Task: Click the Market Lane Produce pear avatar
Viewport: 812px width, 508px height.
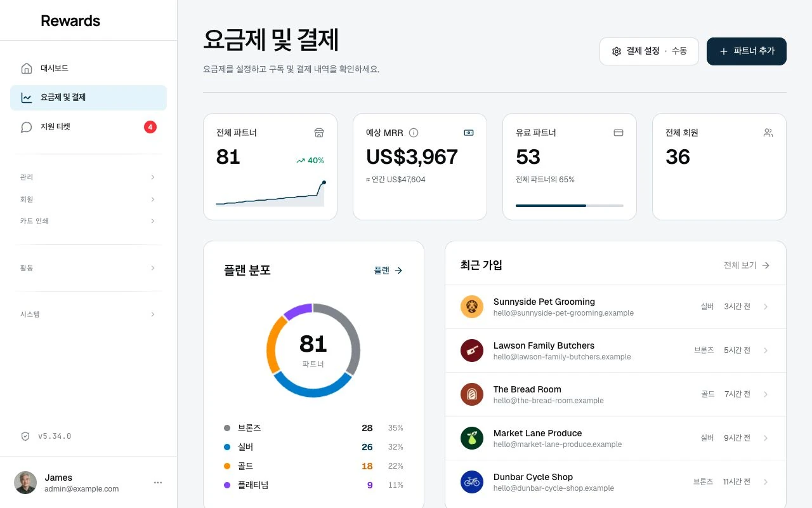Action: pos(472,438)
